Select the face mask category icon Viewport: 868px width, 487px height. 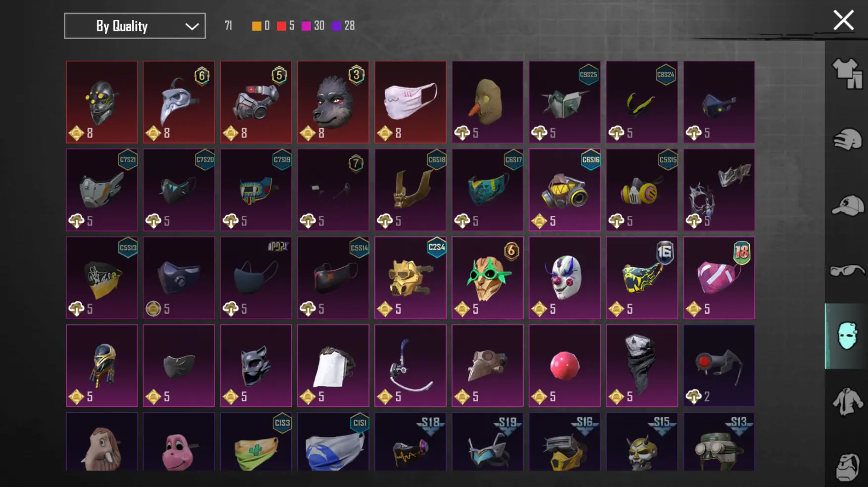pyautogui.click(x=847, y=336)
